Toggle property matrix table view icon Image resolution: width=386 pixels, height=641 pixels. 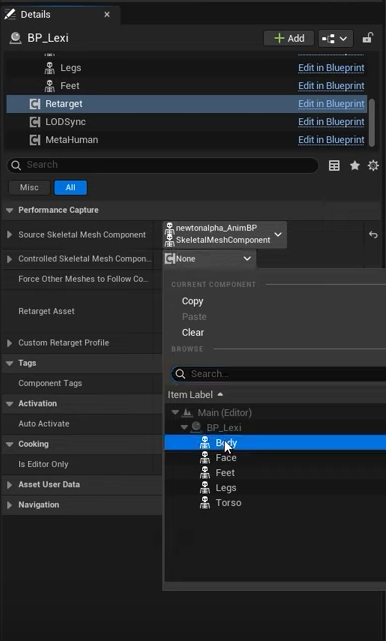[334, 166]
